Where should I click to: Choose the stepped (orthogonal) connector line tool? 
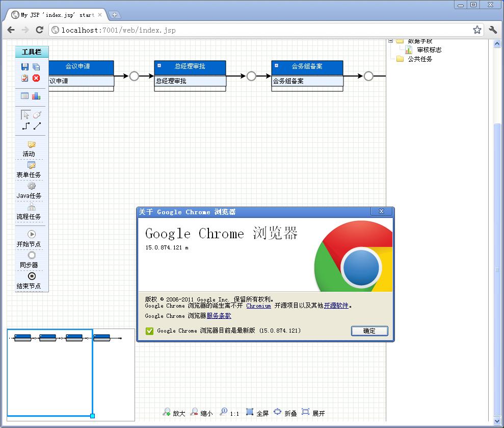pos(25,126)
